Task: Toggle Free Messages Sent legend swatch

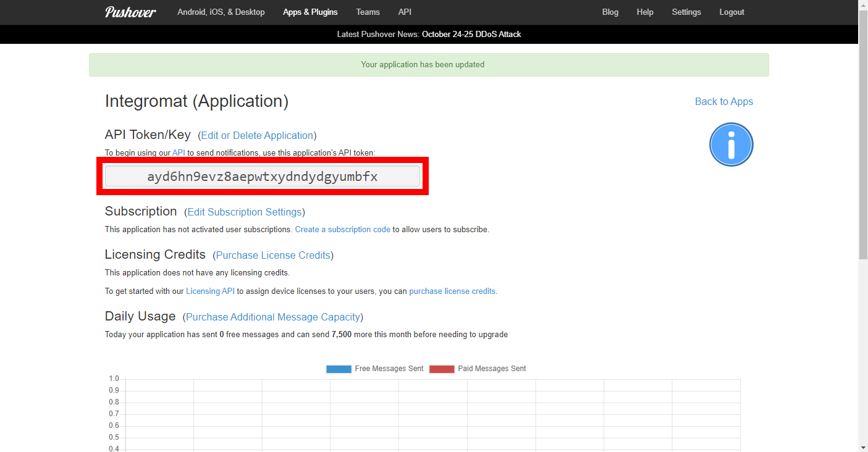Action: pos(339,369)
